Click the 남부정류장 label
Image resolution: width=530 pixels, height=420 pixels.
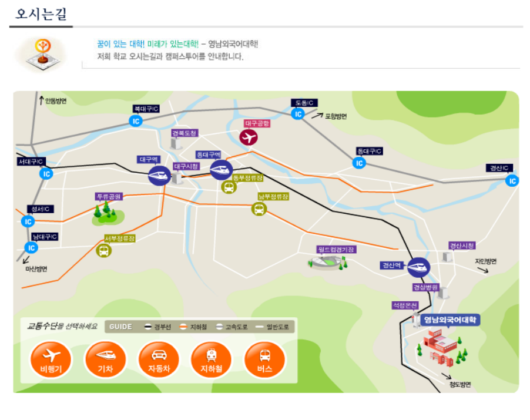pos(273,196)
